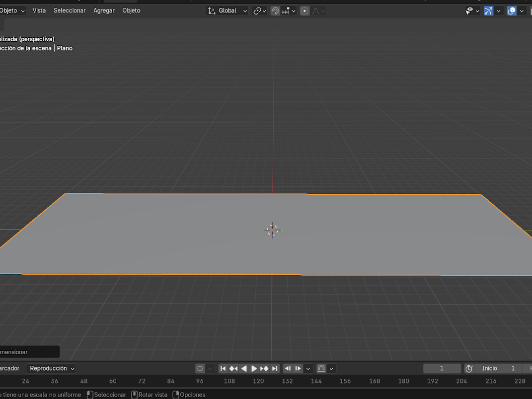
Task: Click the auto keying record button
Action: coord(200,368)
